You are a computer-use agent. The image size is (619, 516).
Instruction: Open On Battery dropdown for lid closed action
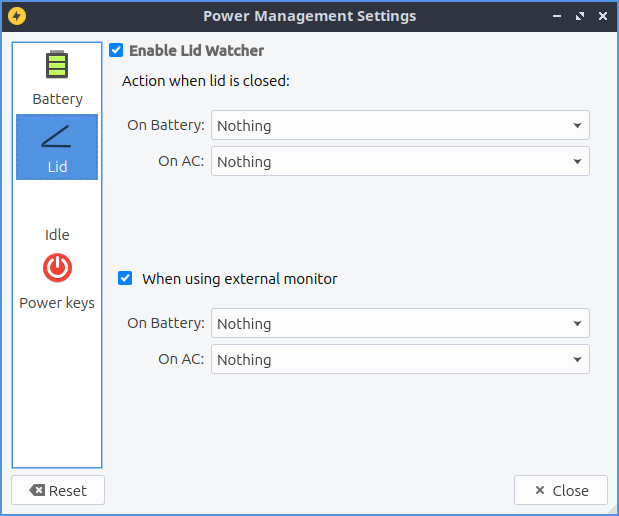400,126
